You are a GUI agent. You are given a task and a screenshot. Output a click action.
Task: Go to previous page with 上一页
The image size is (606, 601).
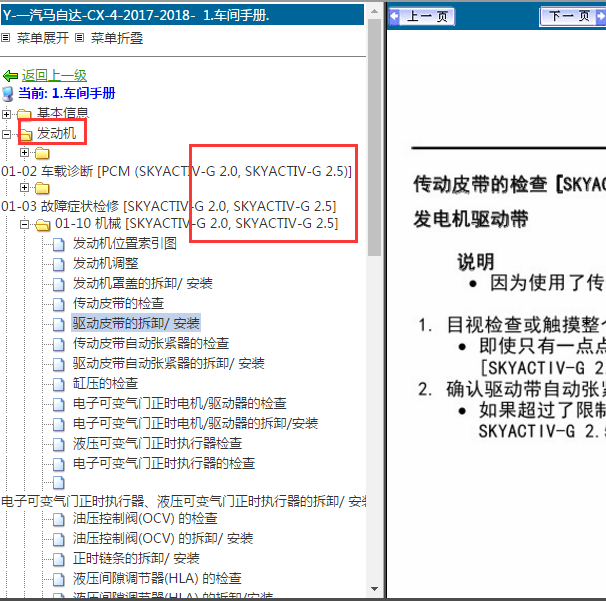tap(422, 17)
